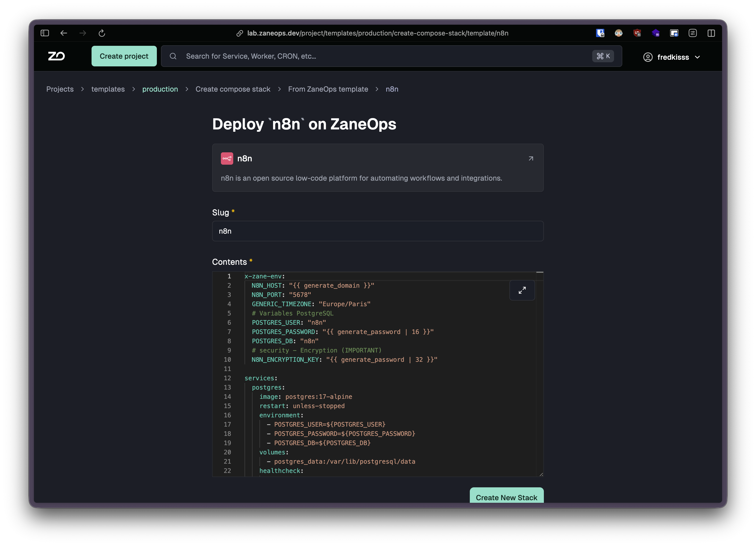Click the 'services:' line in editor
Screen dimensions: 756x546
click(261, 378)
